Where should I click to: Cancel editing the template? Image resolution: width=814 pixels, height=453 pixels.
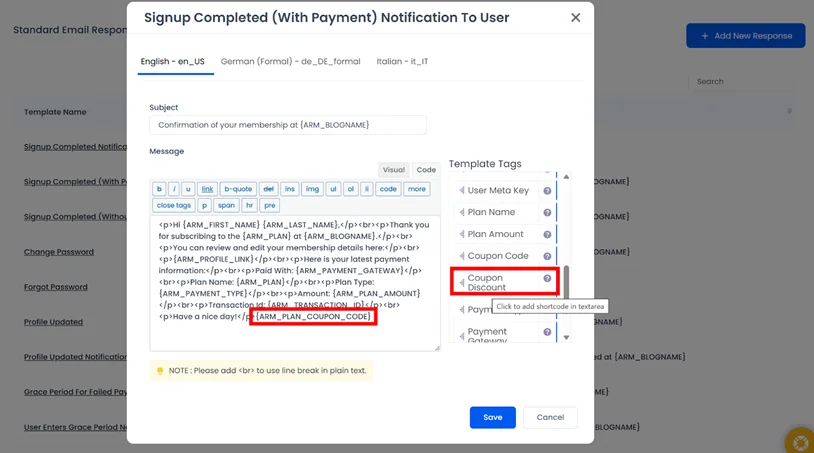tap(550, 417)
